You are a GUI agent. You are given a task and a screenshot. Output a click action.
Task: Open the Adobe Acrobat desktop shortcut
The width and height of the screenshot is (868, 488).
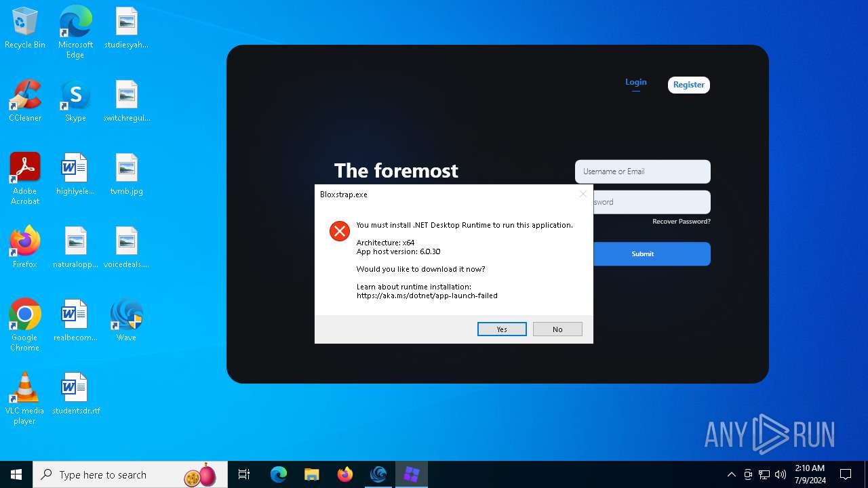tap(25, 179)
